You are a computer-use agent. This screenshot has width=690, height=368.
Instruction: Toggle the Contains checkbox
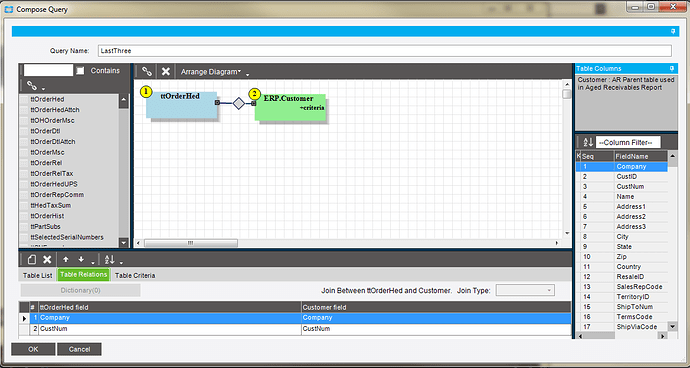pos(80,71)
